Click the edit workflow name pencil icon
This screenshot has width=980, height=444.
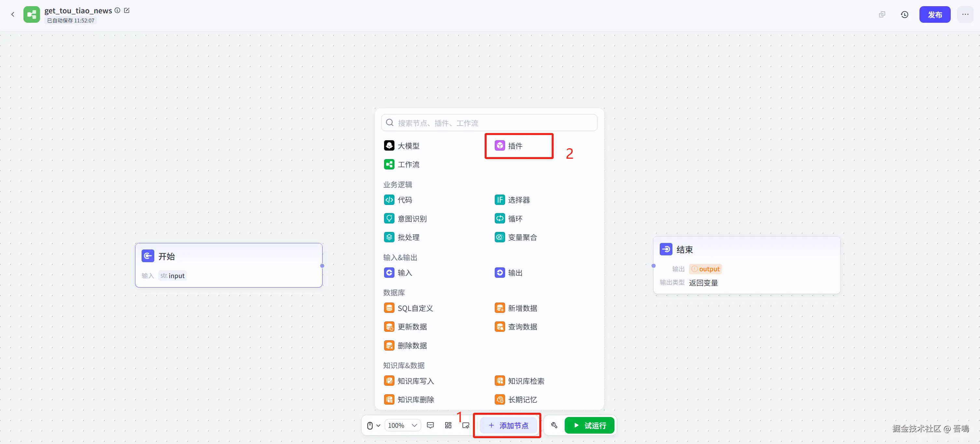click(127, 10)
